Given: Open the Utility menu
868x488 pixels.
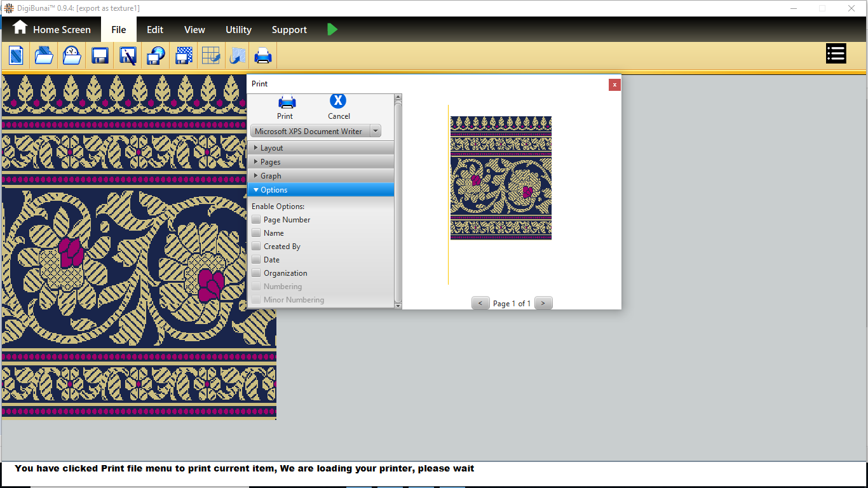Looking at the screenshot, I should [x=238, y=30].
